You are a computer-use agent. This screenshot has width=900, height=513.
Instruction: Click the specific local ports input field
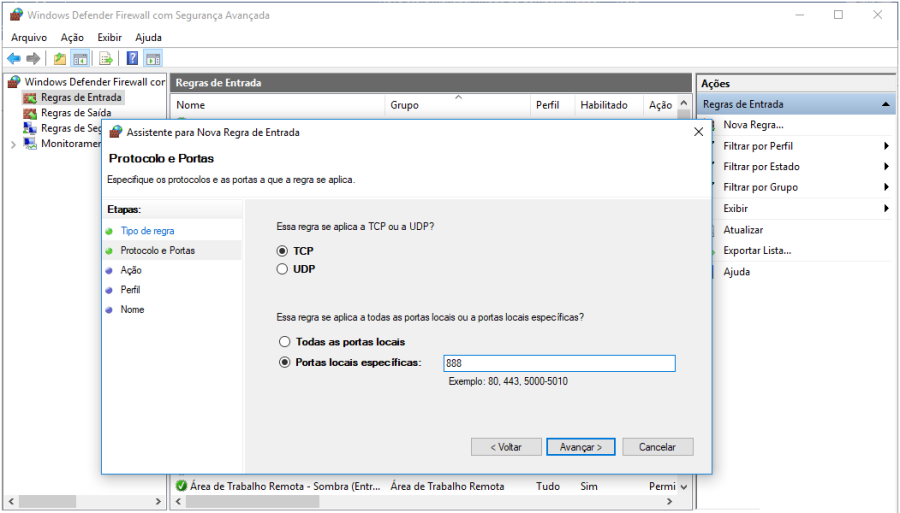559,363
